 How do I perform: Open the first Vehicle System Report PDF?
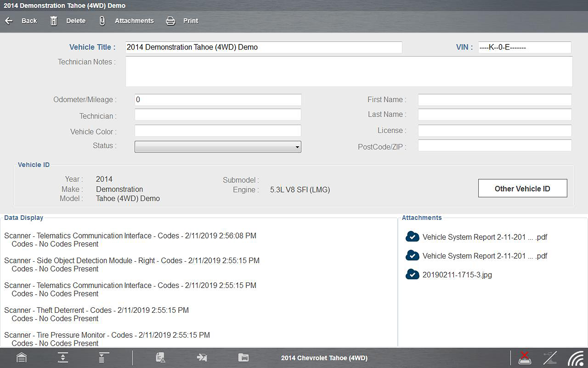(484, 237)
